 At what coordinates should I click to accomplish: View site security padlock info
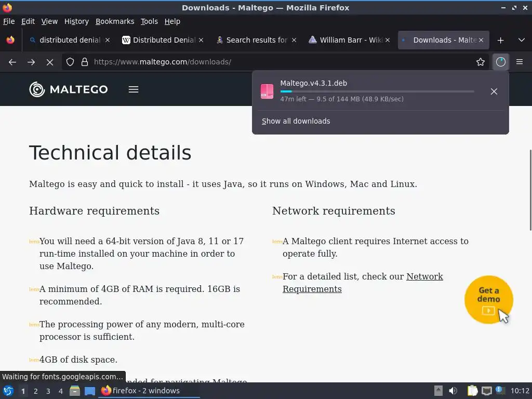point(85,62)
